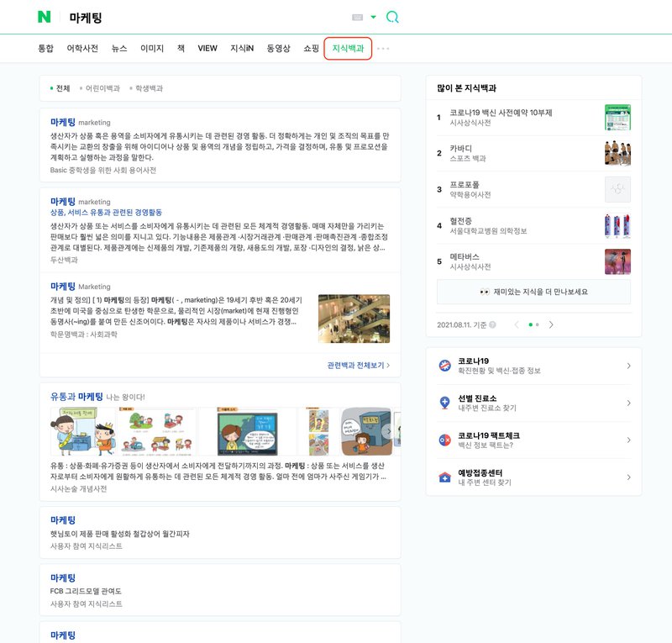Switch to the VIEW tab
The image size is (672, 643).
pos(207,49)
